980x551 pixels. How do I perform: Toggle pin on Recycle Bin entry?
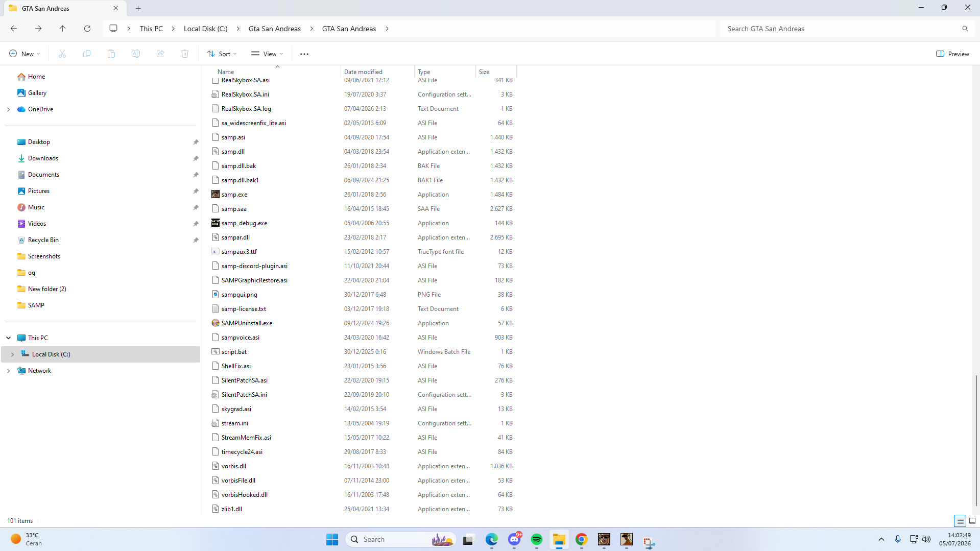(x=196, y=240)
